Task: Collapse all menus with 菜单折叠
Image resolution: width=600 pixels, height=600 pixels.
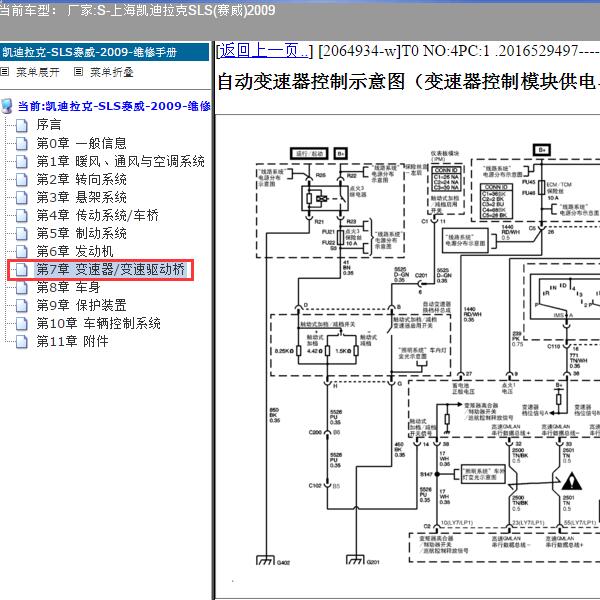Action: (x=111, y=72)
